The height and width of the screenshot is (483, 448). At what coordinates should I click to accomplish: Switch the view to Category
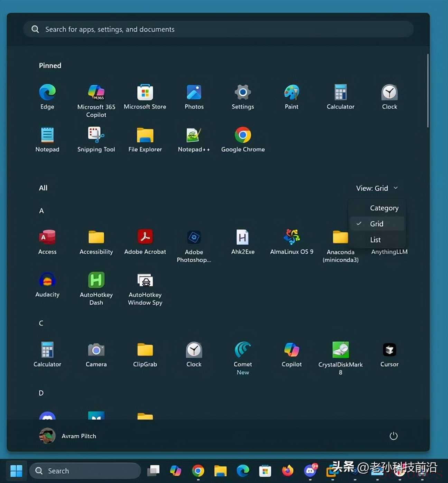[384, 208]
